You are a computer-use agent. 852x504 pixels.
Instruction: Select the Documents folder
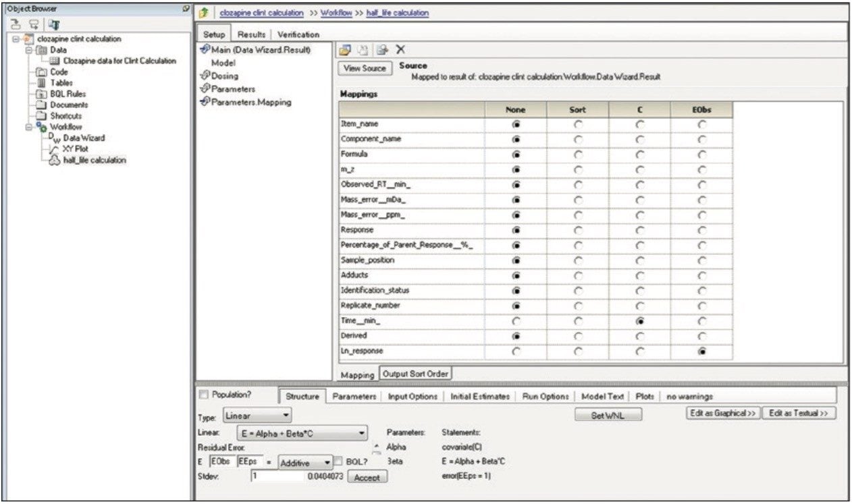click(x=69, y=105)
